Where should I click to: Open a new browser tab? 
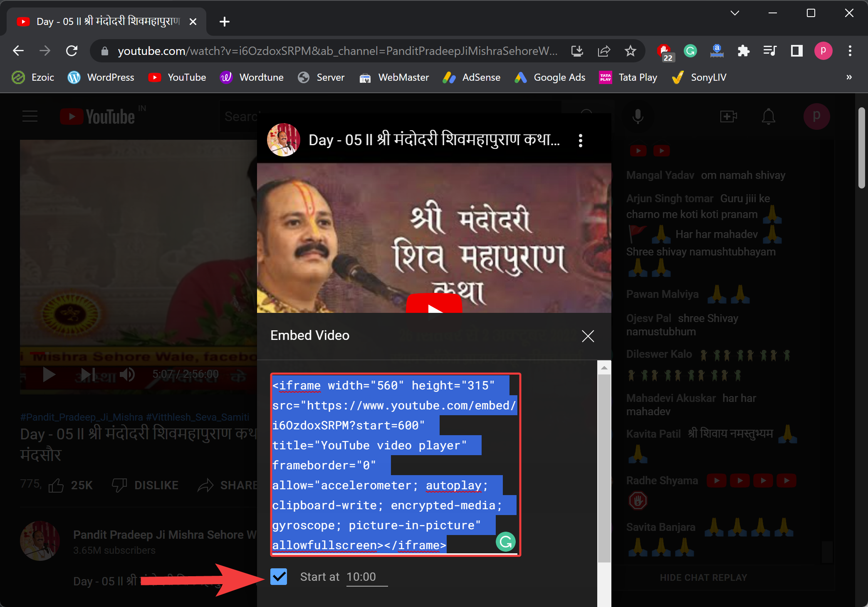(225, 22)
